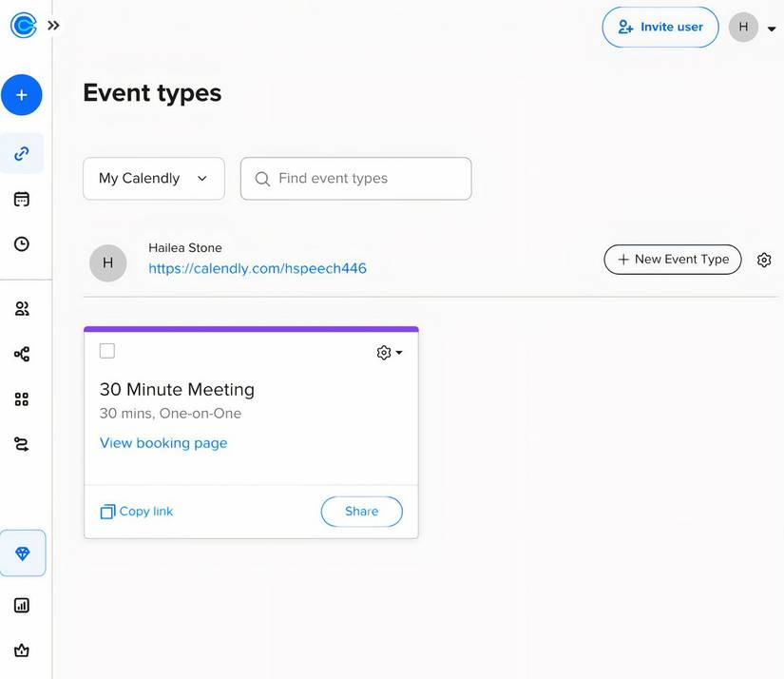Open the Analytics bar chart icon
Image resolution: width=784 pixels, height=679 pixels.
pyautogui.click(x=22, y=605)
